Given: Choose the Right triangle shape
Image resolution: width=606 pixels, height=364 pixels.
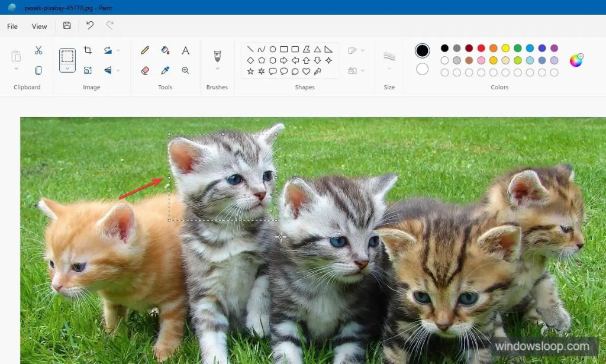Looking at the screenshot, I should (328, 49).
